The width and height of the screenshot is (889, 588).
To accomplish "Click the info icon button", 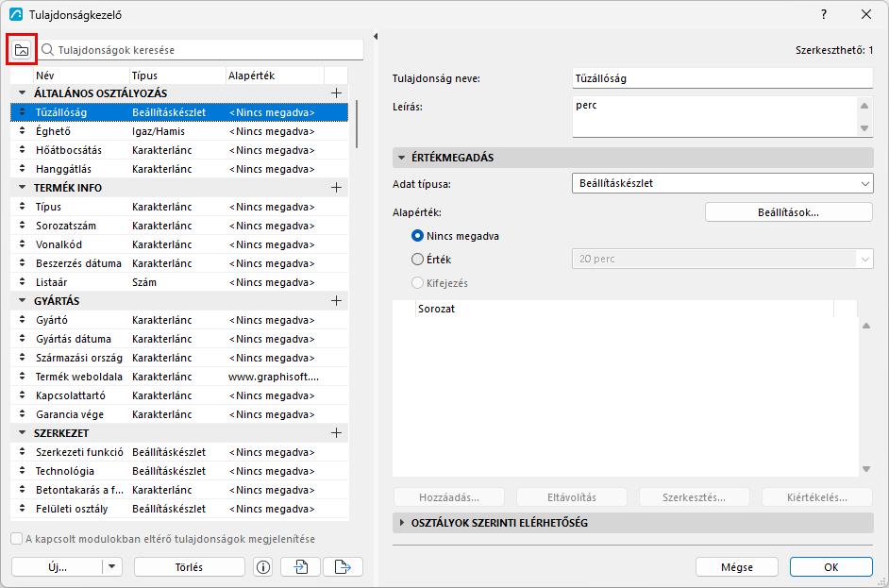I will pos(263,567).
